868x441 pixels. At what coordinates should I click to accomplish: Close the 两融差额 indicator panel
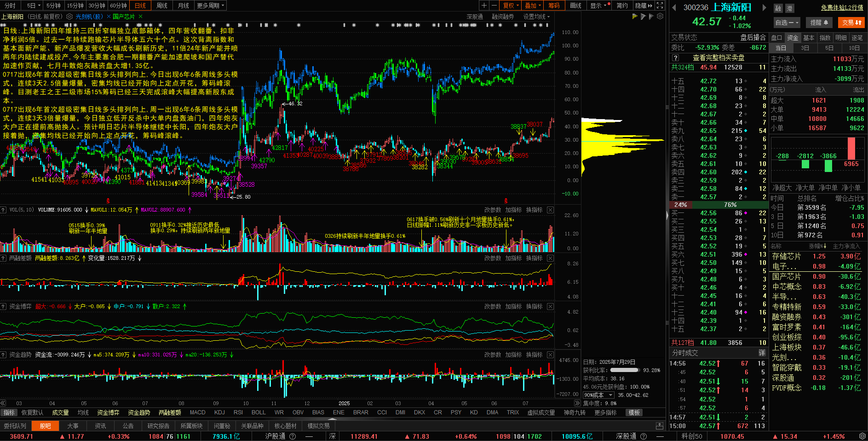pos(550,258)
